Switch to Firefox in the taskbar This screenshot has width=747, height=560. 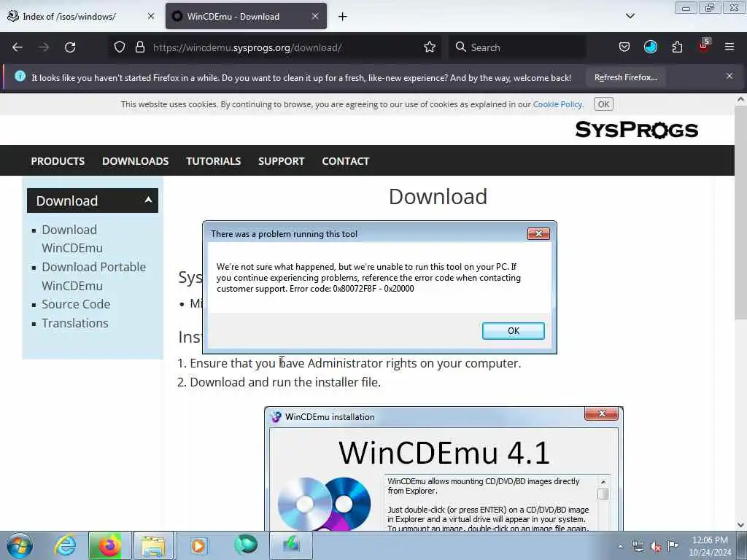click(x=109, y=545)
